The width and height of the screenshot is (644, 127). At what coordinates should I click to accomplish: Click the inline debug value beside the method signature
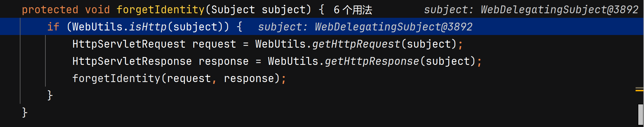pyautogui.click(x=531, y=10)
